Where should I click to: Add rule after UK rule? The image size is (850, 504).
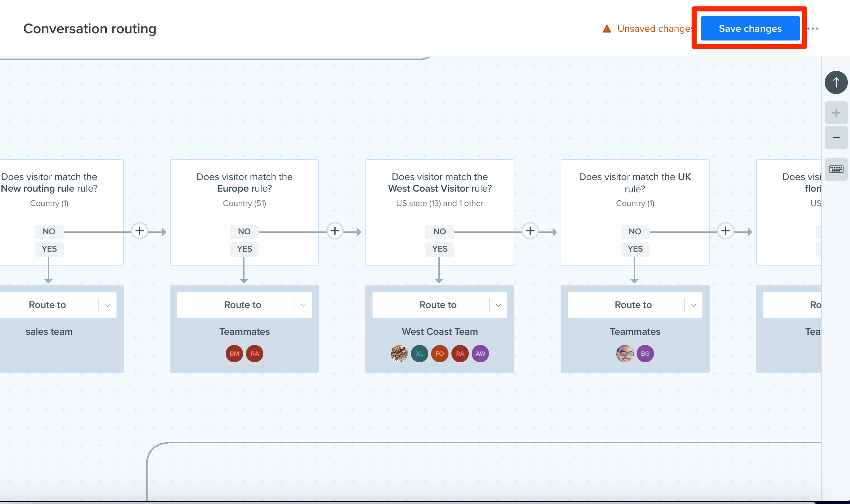click(x=726, y=231)
